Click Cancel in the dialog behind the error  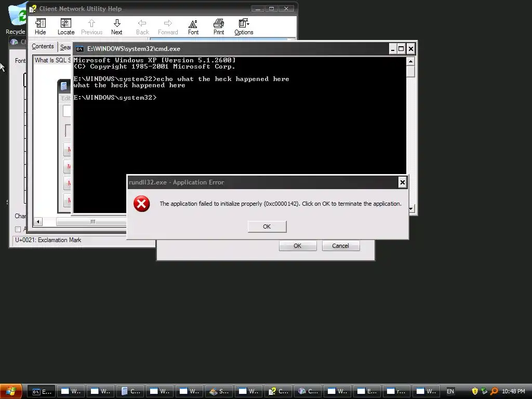tap(341, 246)
